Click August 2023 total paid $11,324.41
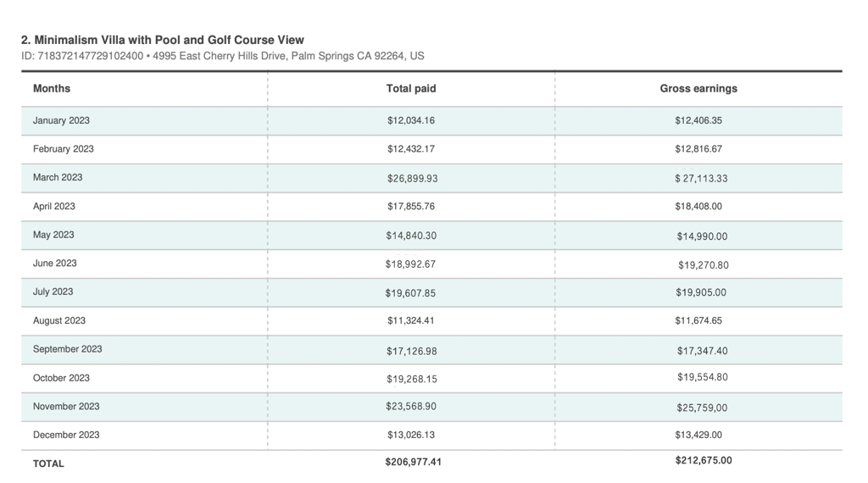 coord(411,321)
